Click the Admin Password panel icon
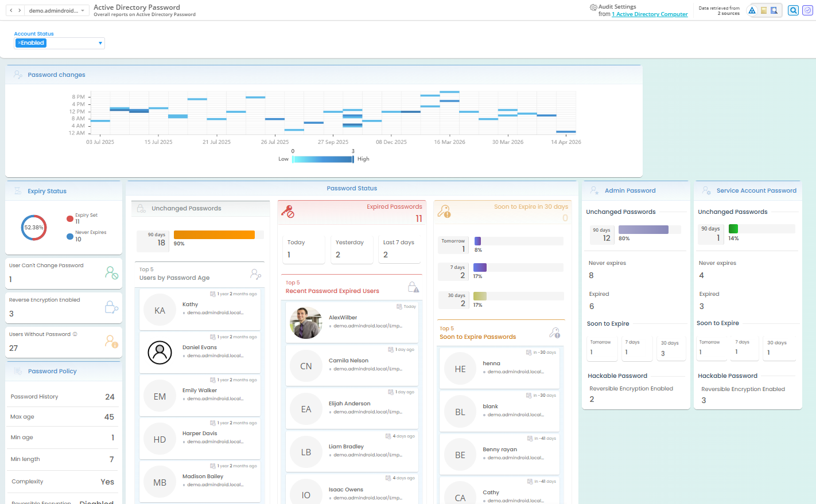Screen dimensions: 816x504 (x=594, y=190)
